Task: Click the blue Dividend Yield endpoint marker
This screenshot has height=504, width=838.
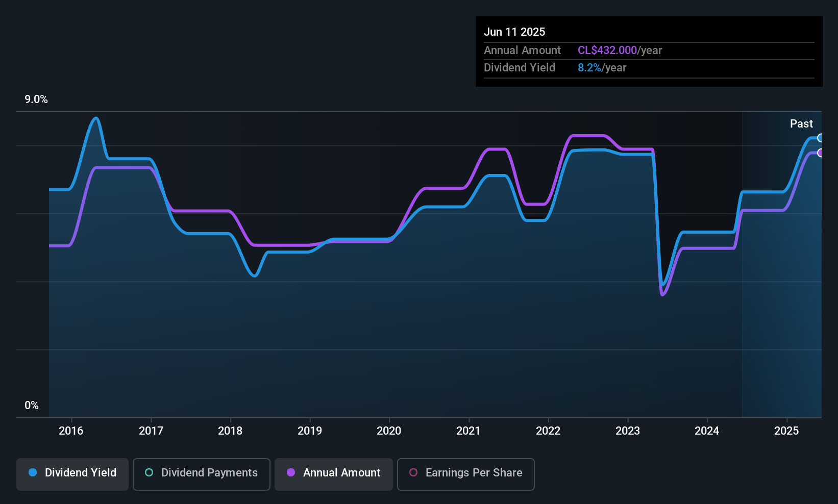Action: [820, 138]
